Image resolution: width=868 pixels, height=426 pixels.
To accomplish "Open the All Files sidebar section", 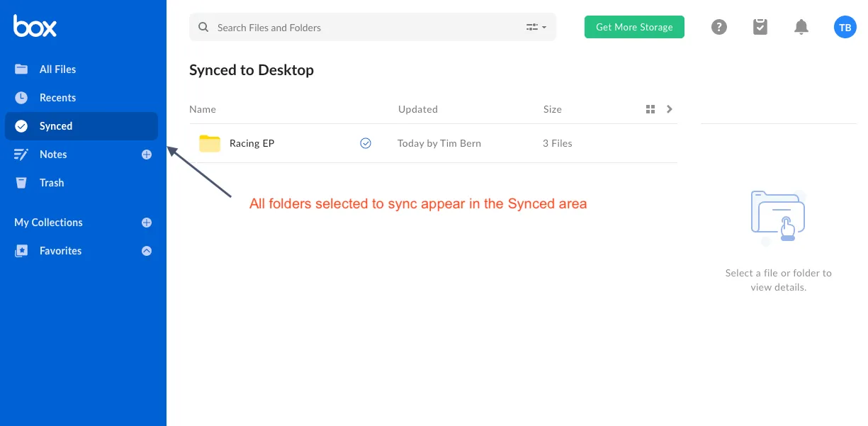I will [x=57, y=69].
